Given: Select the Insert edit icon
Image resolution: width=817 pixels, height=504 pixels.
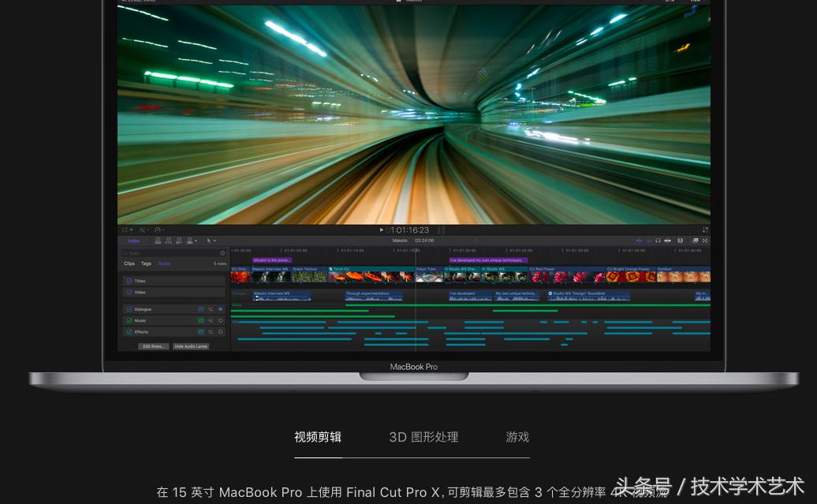Looking at the screenshot, I should click(168, 239).
